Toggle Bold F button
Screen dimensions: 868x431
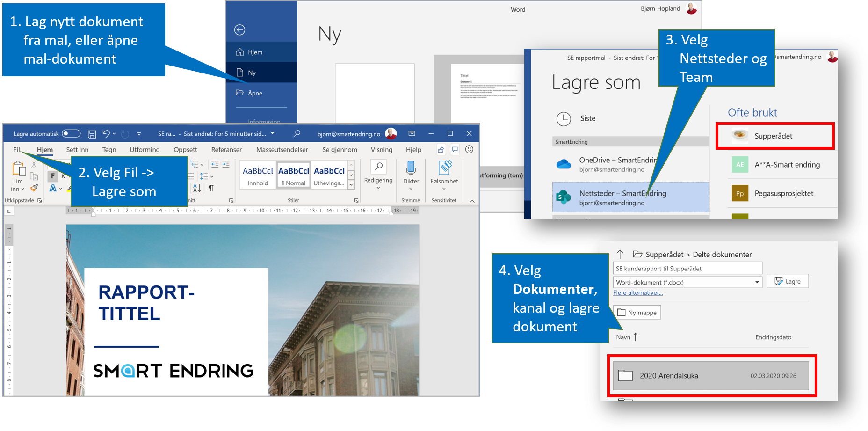[52, 176]
